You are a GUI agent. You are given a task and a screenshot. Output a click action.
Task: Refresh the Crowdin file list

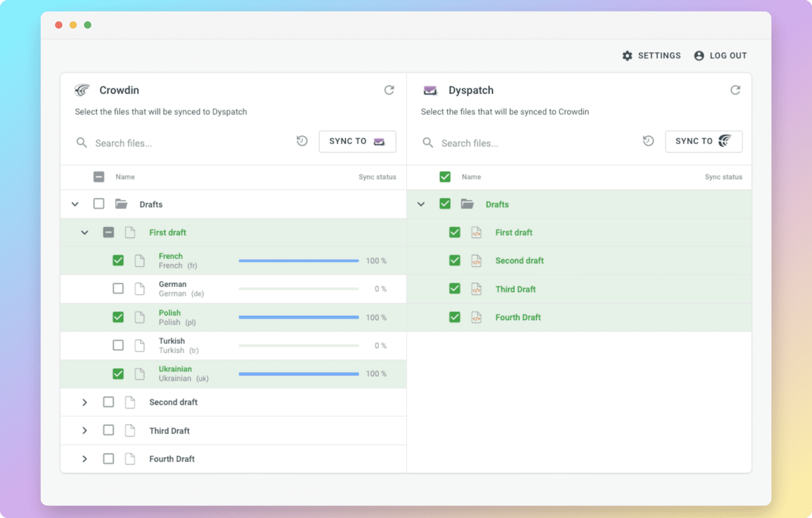click(x=389, y=90)
